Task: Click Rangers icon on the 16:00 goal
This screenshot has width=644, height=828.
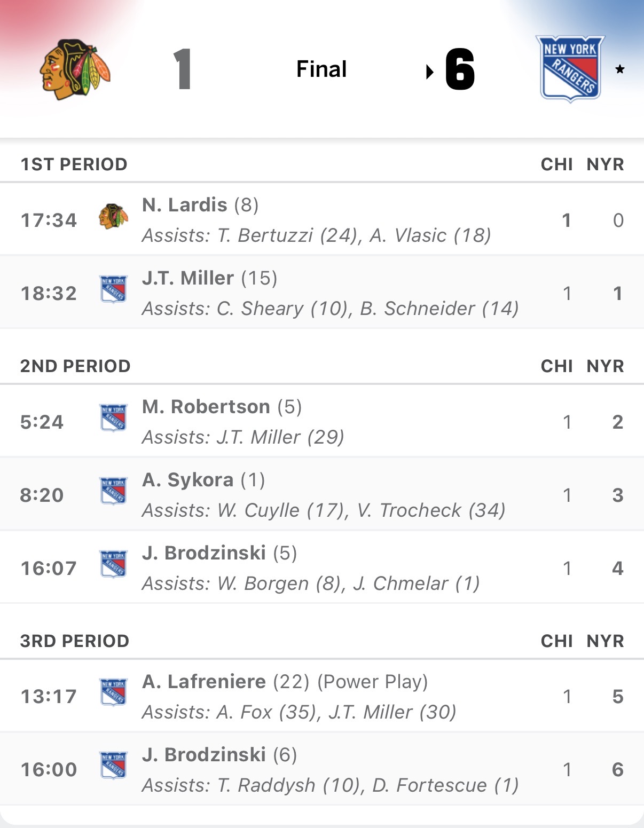Action: [113, 766]
